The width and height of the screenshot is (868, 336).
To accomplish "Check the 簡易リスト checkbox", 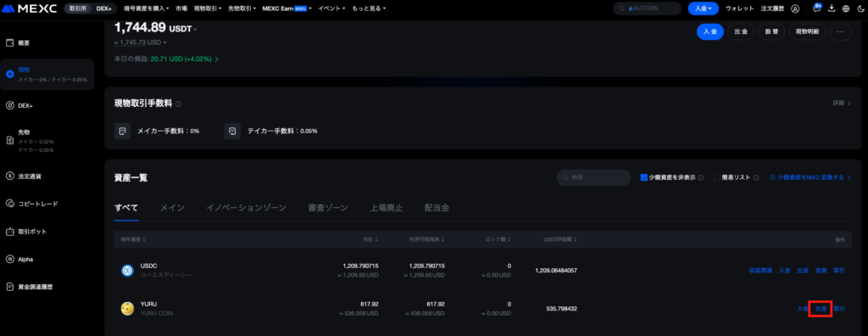I will tap(717, 177).
